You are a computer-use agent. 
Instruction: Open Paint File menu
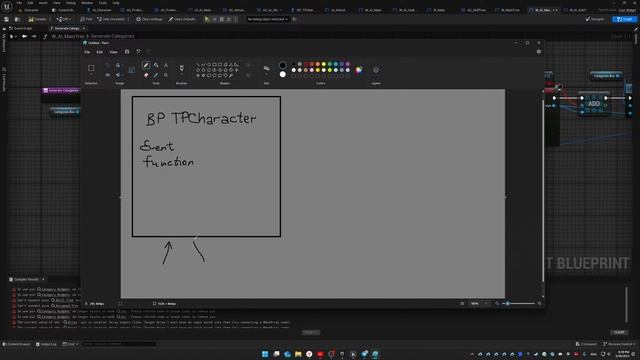point(87,52)
